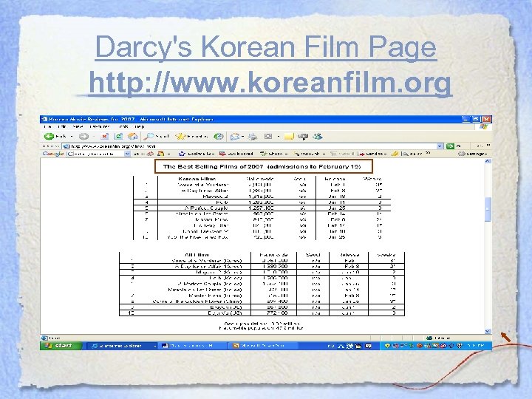Print the page with the printer icon

tap(253, 137)
